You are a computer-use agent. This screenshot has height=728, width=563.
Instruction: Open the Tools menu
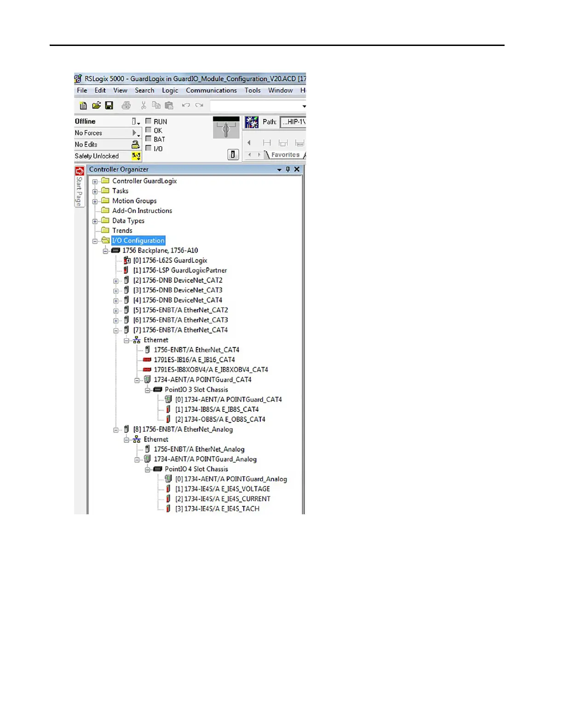253,91
